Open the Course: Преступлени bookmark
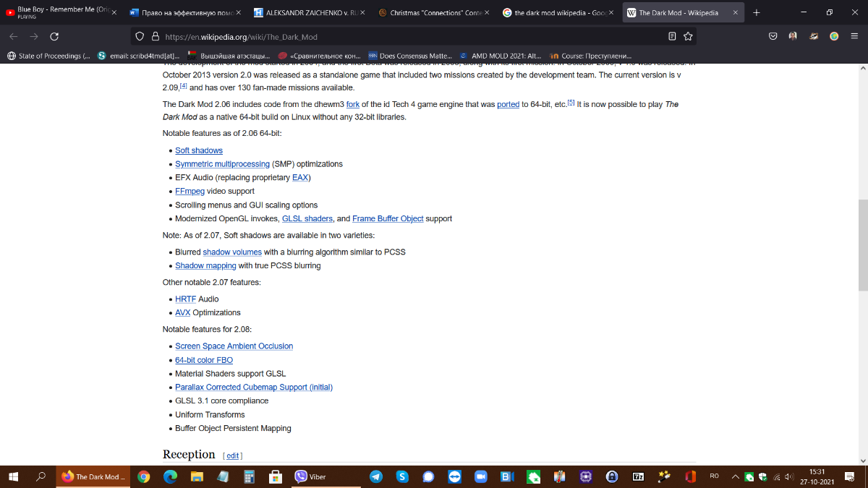Screen dimensions: 868x488 point(592,56)
